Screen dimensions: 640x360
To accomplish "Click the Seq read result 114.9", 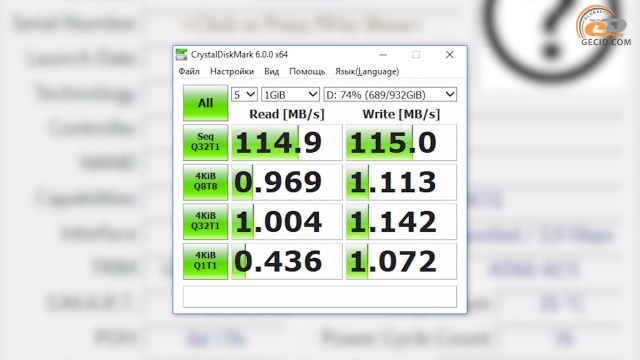I will (x=287, y=142).
